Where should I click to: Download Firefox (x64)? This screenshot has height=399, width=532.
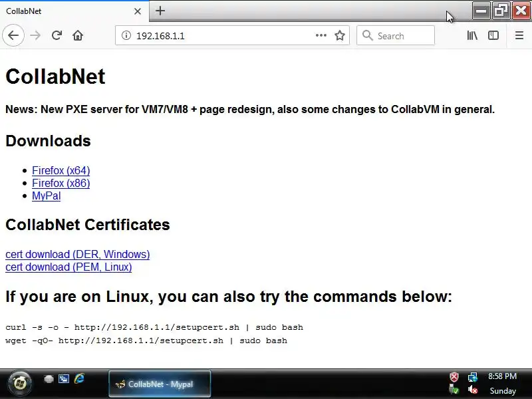click(61, 170)
